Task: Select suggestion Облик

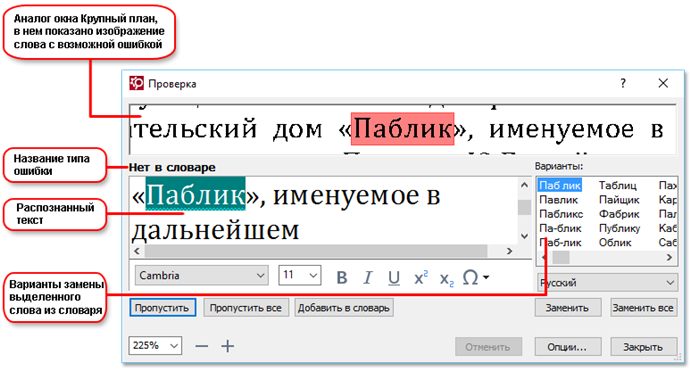Action: pyautogui.click(x=615, y=242)
